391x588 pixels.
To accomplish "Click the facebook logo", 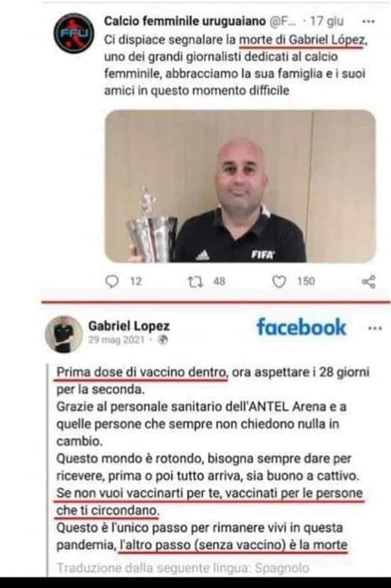I will pos(302,327).
